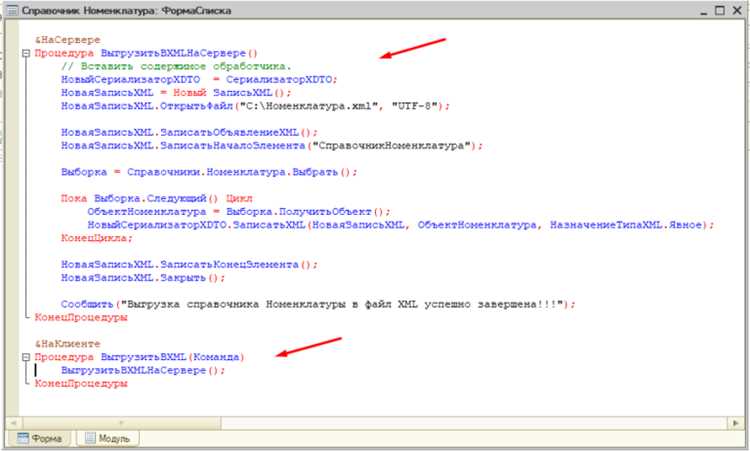Screen dimensions: 750x451
Task: Collapse the ВыгрузитьВXML(Команда) procedure
Action: tap(26, 357)
